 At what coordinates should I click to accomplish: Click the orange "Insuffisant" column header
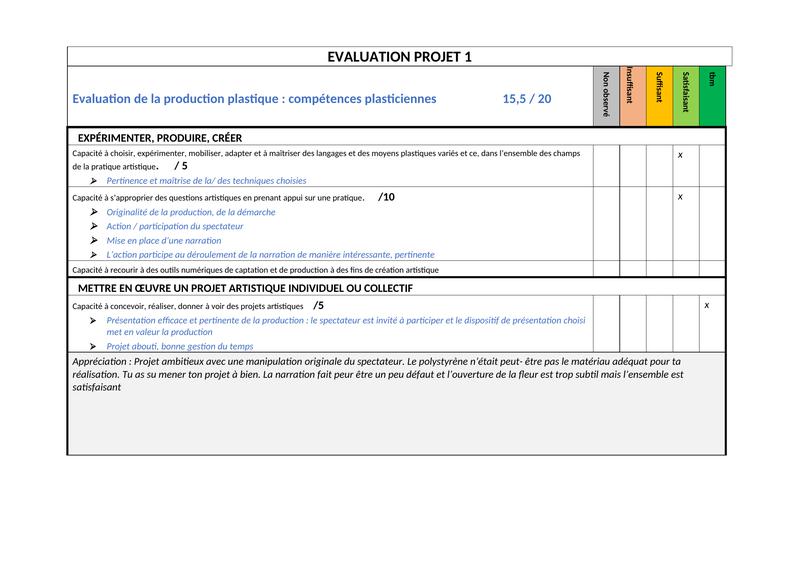tap(632, 96)
